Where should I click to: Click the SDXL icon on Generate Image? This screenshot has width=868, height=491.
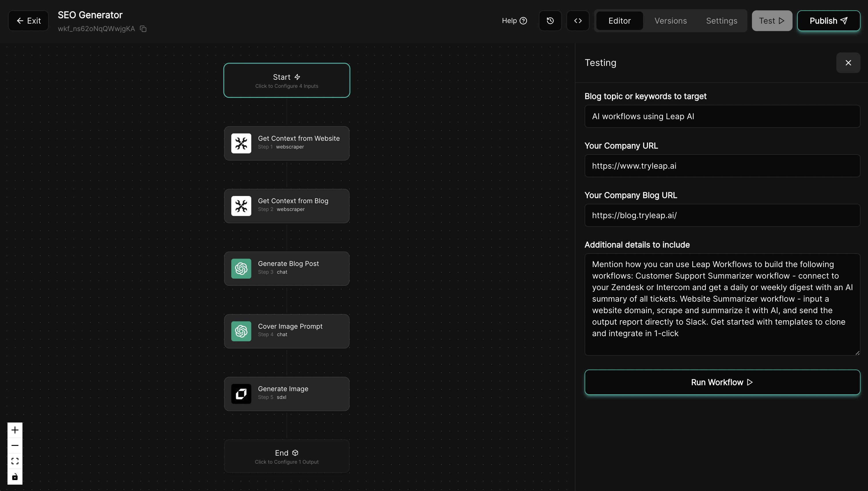(241, 393)
